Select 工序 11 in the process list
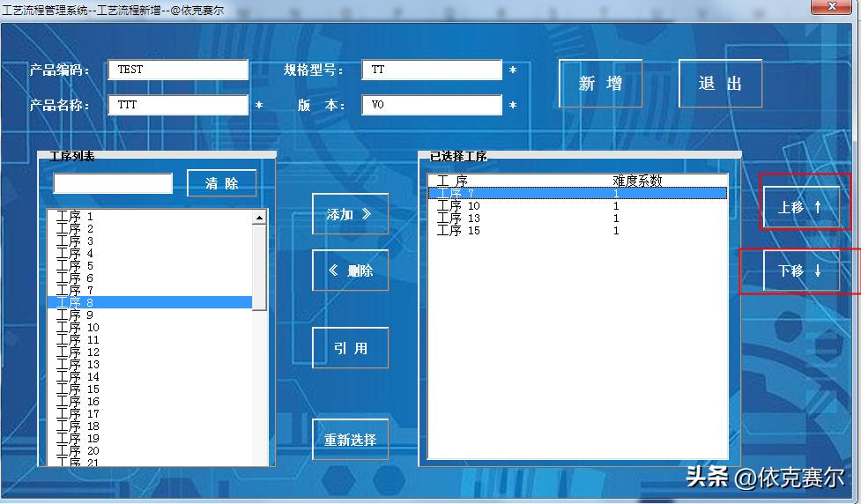This screenshot has width=861, height=504. 149,340
